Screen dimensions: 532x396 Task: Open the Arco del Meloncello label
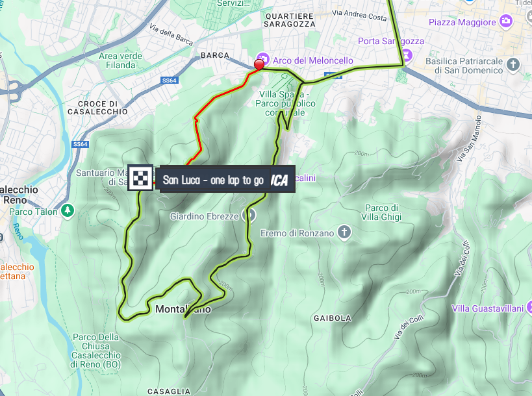tap(313, 60)
